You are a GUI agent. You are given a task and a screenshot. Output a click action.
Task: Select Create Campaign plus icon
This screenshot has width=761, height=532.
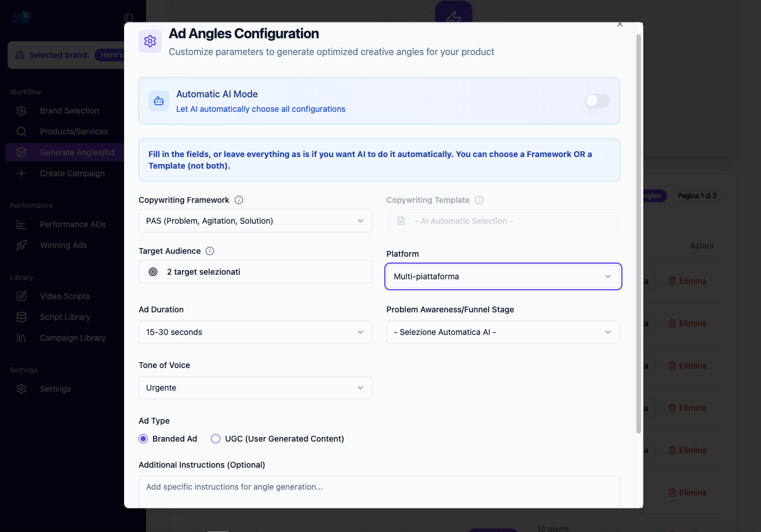pos(21,173)
